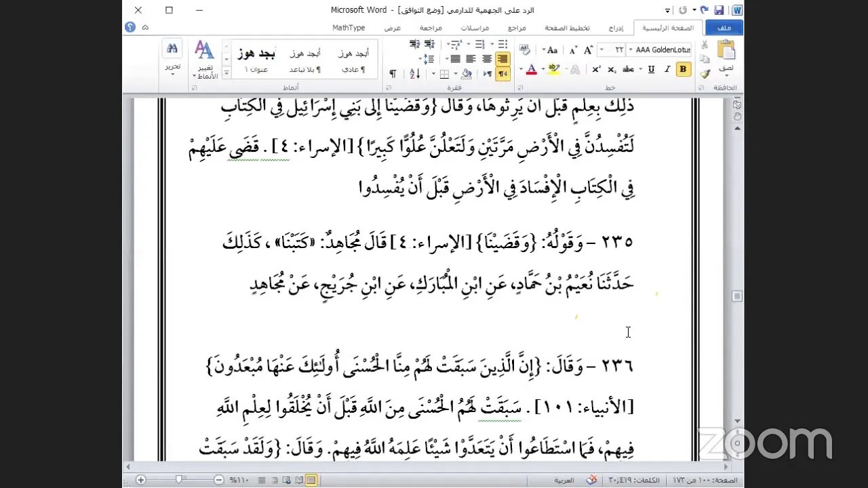
Task: Expand Change Case Aa dropdown
Action: 544,50
